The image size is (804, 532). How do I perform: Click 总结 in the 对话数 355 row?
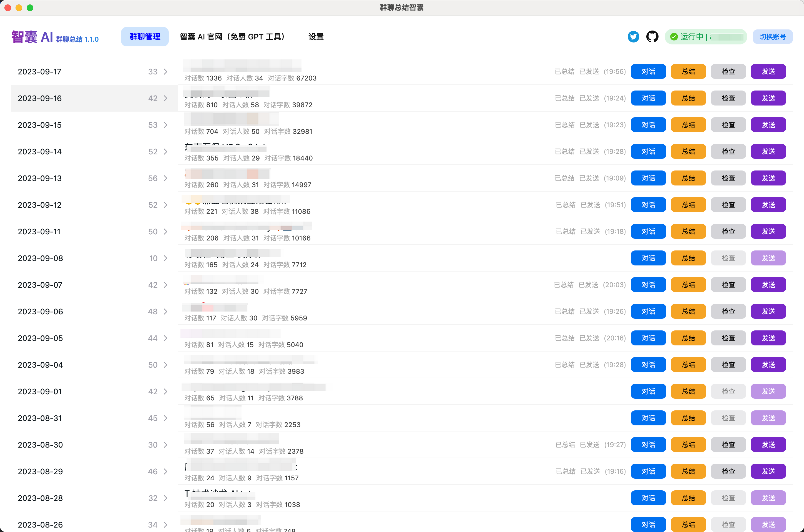click(x=688, y=152)
